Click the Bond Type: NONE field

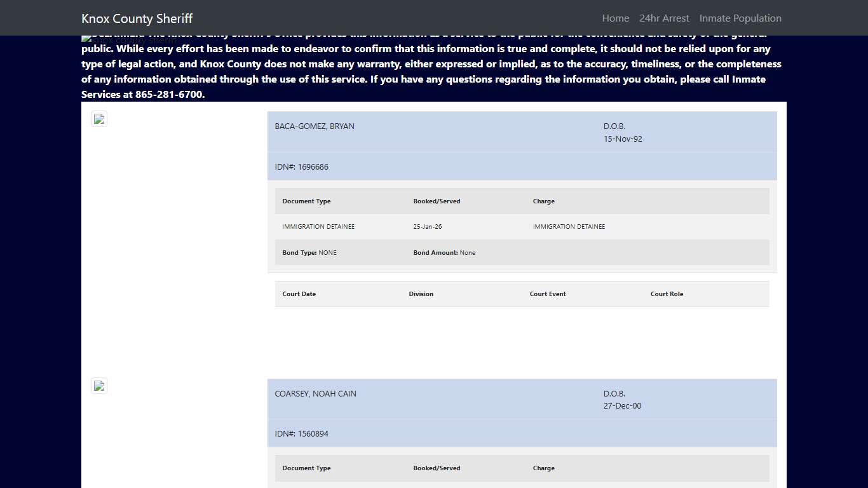pos(309,253)
